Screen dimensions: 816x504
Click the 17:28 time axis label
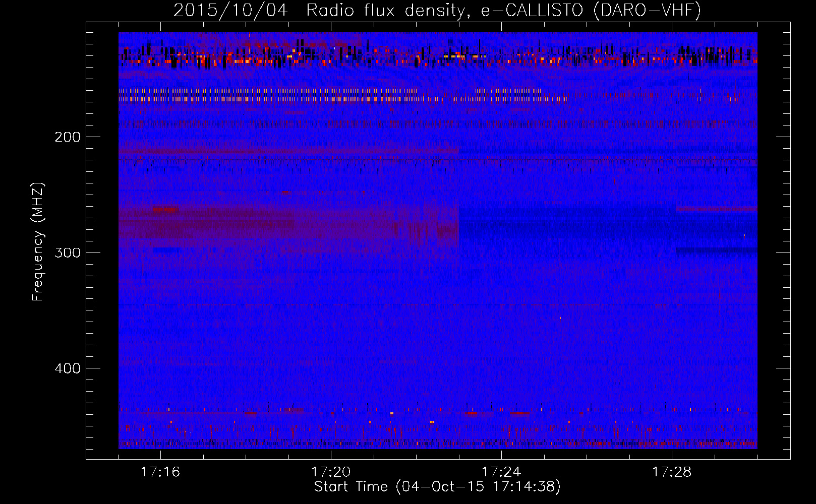672,472
